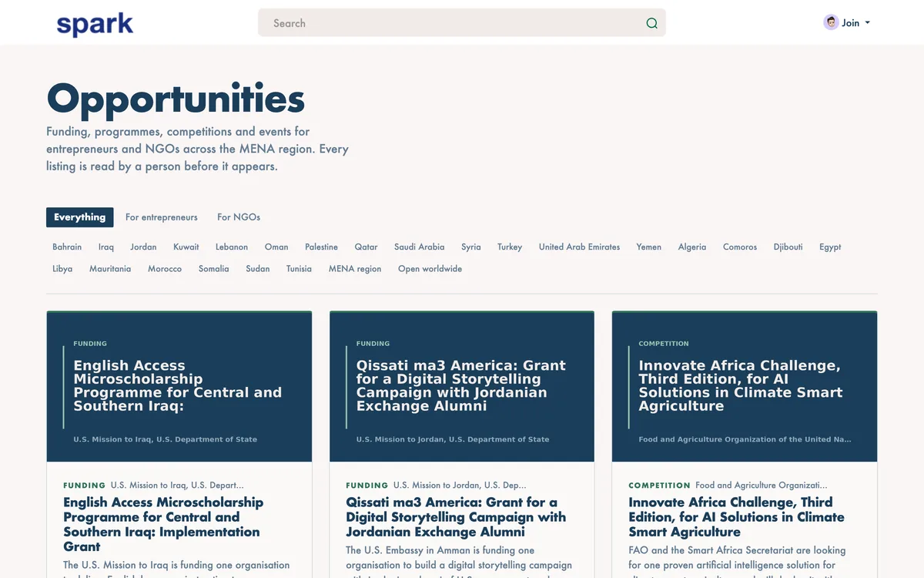This screenshot has height=578, width=924.
Task: Open Qissati ma3 America card banner
Action: tap(462, 387)
